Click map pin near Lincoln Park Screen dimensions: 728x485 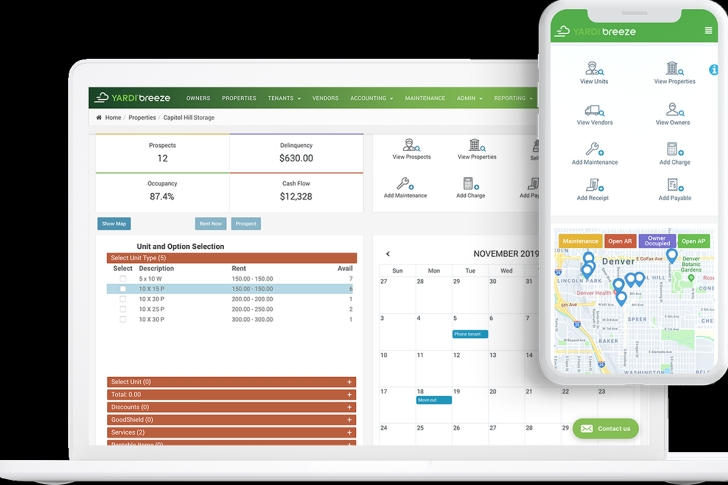click(x=587, y=271)
